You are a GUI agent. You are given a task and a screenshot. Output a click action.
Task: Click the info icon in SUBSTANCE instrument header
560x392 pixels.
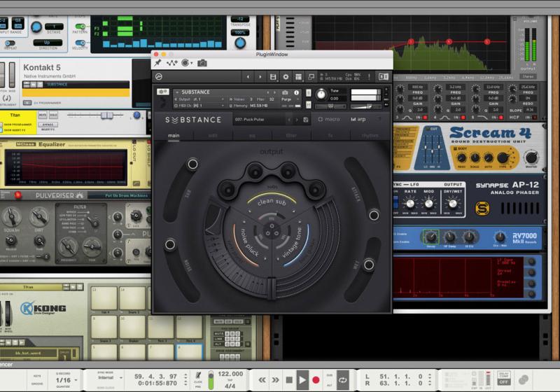click(x=296, y=92)
